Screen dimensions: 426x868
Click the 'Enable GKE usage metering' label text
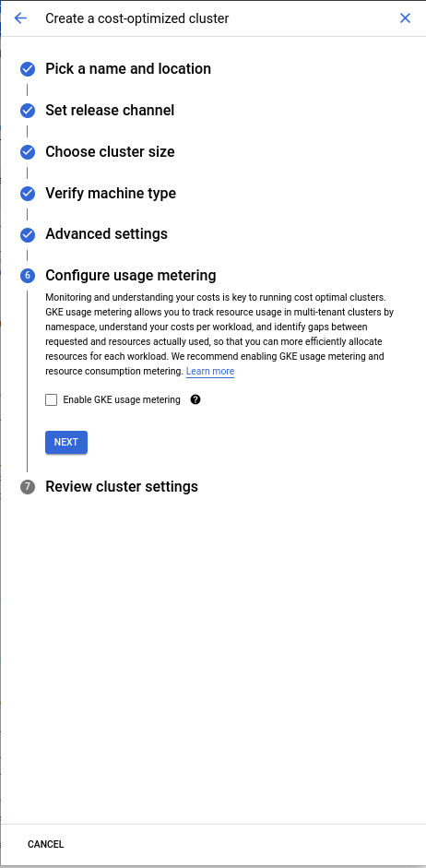122,399
